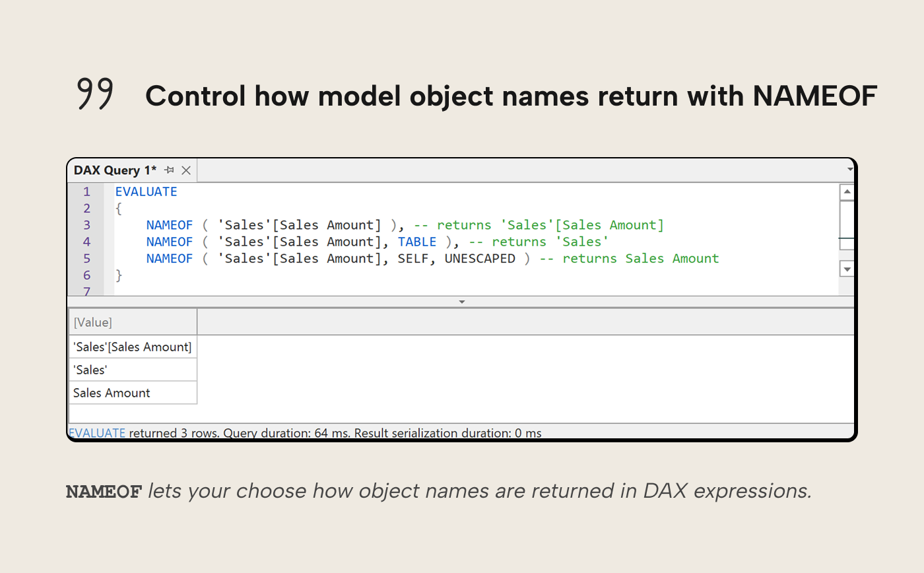This screenshot has width=924, height=573.
Task: Click the UNESCAPED keyword on line 5
Action: [480, 259]
